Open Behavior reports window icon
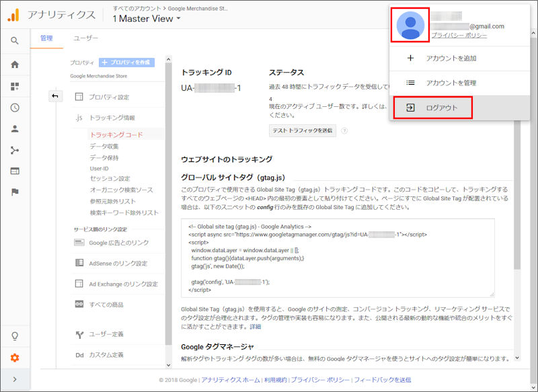Image resolution: width=538 pixels, height=392 pixels. point(15,171)
